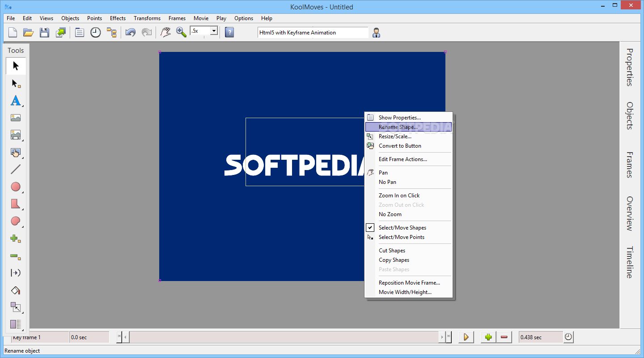Screen dimensions: 644x358
Task: Select the Text tool letter A
Action: 16,100
